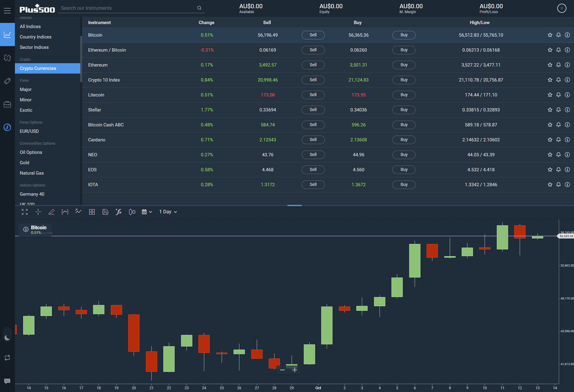Star Ethereum as a favorite

[x=550, y=65]
